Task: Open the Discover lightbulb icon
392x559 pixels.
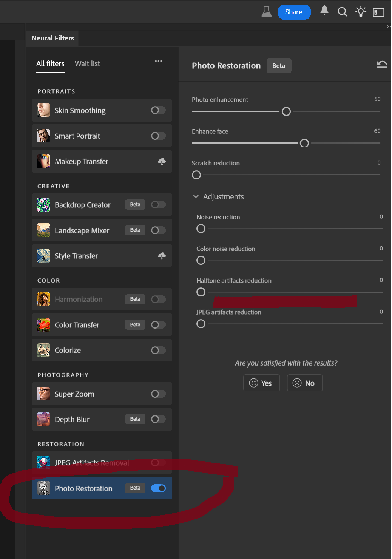Action: point(361,12)
